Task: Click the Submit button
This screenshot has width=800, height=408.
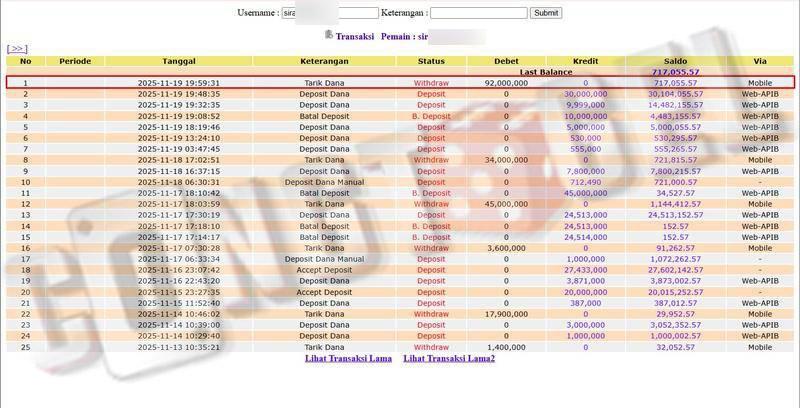Action: coord(546,13)
